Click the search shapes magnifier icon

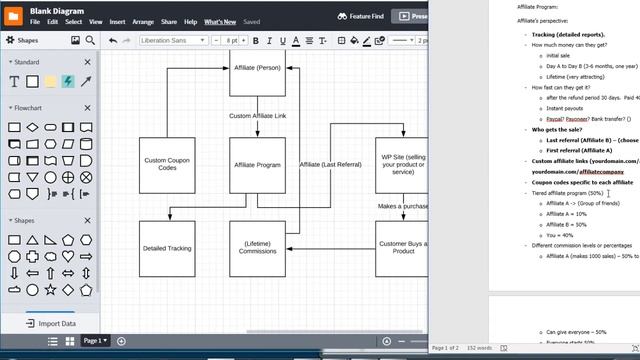(x=90, y=40)
